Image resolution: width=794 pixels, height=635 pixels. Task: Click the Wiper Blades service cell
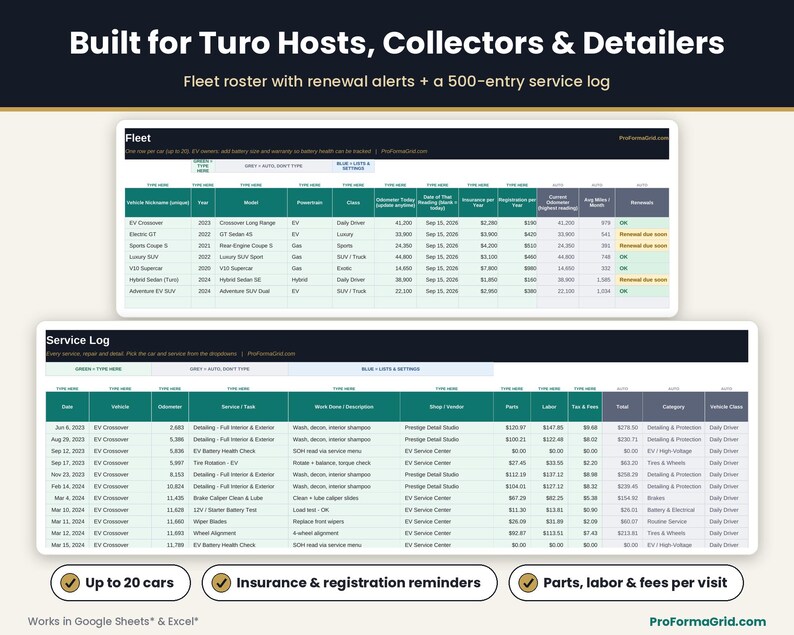point(238,522)
